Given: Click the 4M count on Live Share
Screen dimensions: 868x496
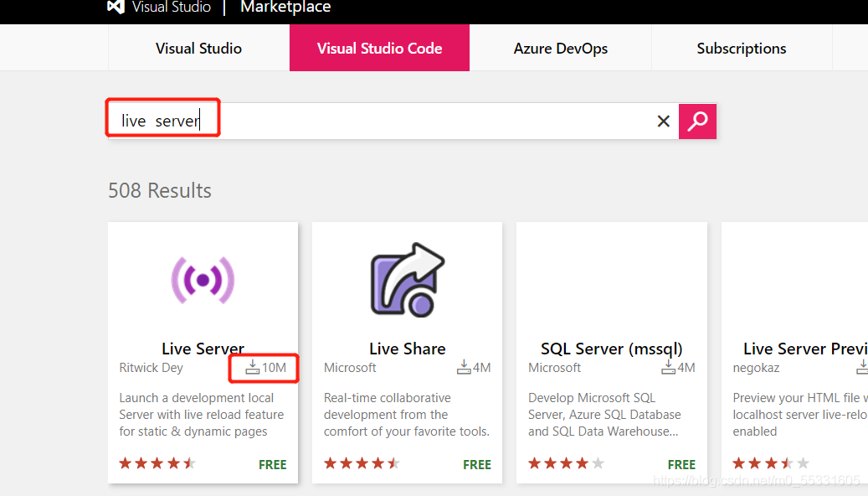Looking at the screenshot, I should 481,368.
